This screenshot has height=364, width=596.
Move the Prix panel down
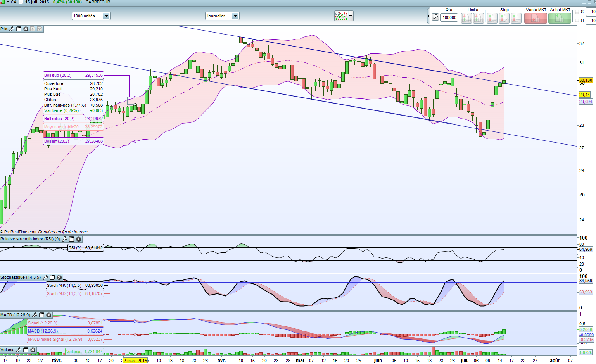point(33,29)
